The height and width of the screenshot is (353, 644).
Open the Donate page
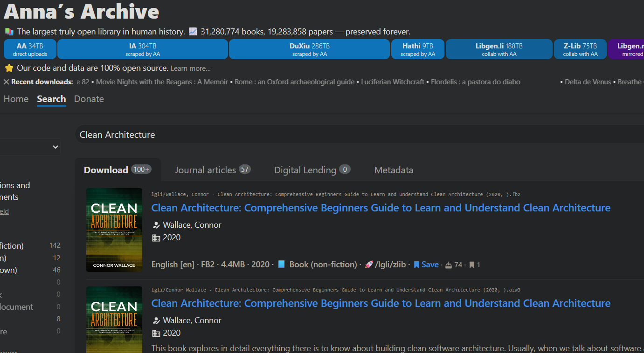(x=89, y=99)
